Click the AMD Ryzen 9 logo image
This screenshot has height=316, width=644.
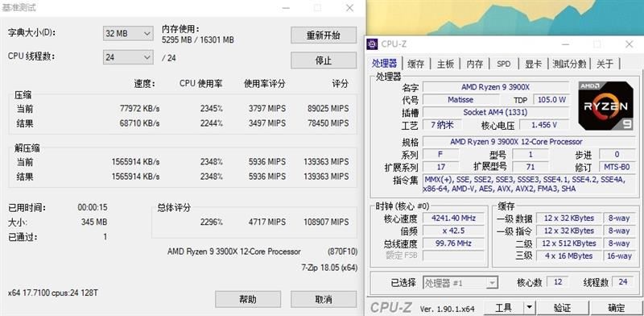click(x=605, y=106)
